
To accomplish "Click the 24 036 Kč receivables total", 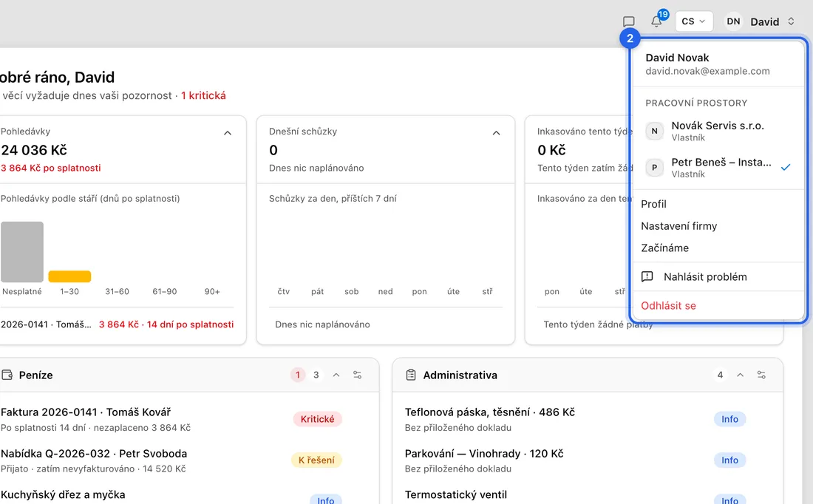I will [x=34, y=150].
